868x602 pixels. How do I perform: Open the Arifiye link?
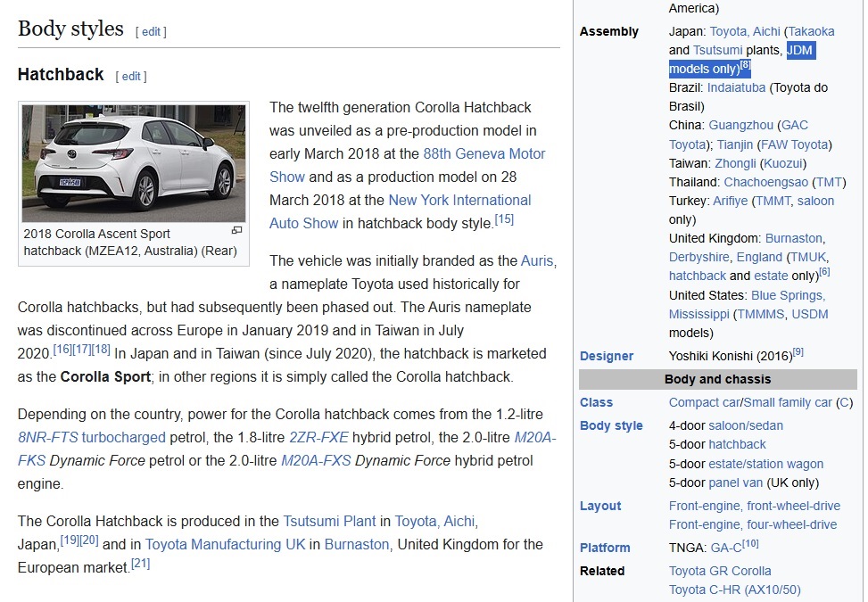tap(730, 202)
